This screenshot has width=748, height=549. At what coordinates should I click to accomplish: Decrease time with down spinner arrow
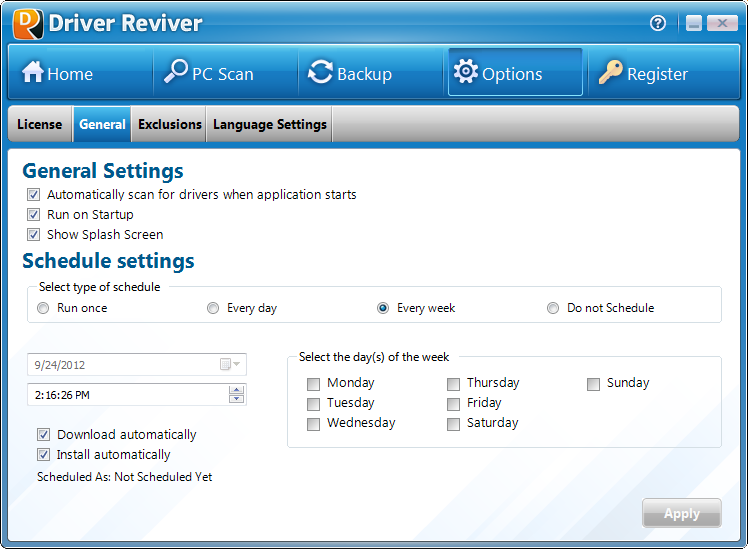(x=237, y=399)
